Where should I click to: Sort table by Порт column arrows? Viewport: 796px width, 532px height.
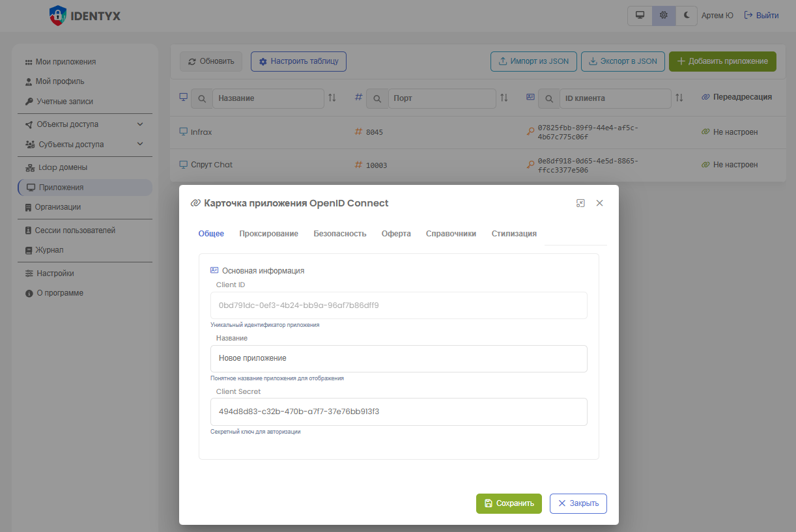(504, 98)
